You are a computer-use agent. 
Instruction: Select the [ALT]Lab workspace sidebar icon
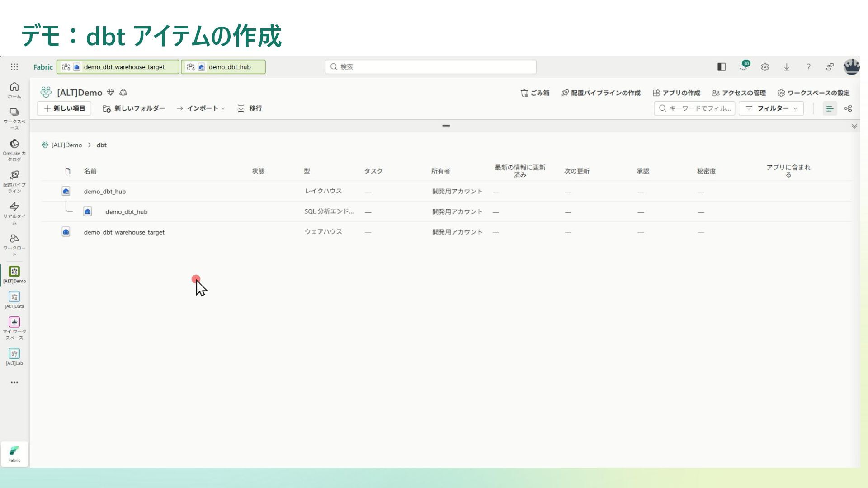pyautogui.click(x=14, y=357)
